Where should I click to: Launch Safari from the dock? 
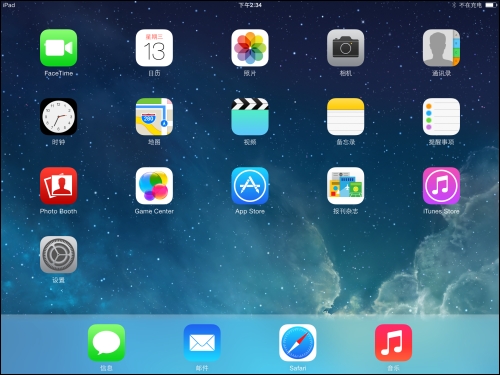click(298, 343)
